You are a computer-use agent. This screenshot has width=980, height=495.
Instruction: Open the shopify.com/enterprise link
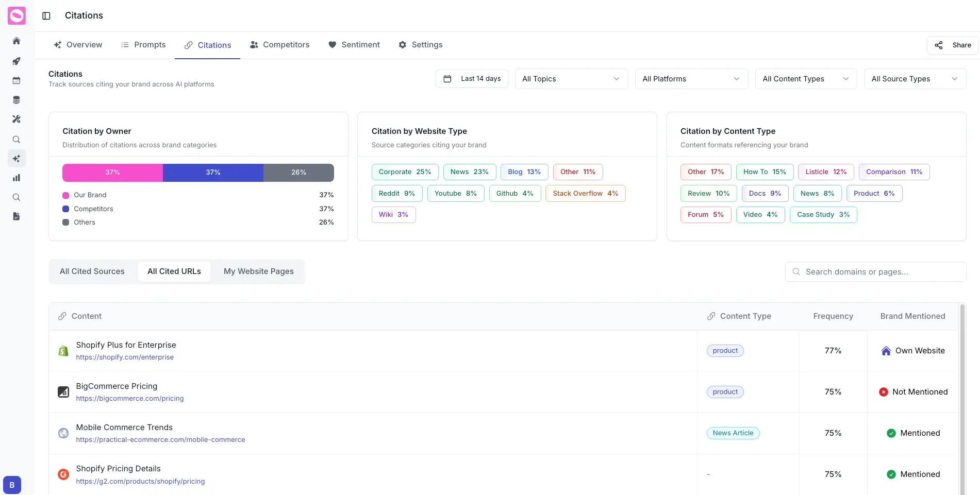click(125, 357)
